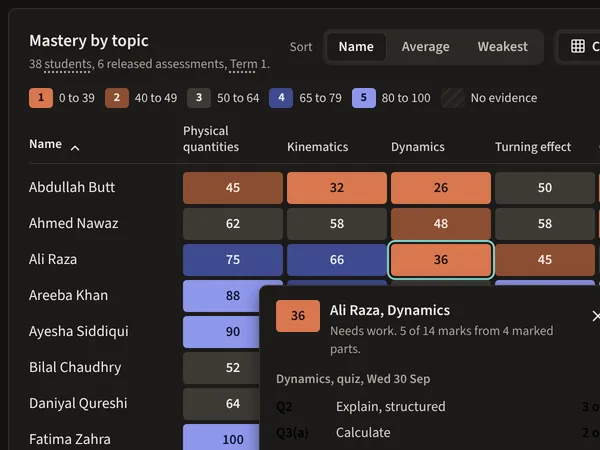Click popup title 'Ali Raza, Dynamics'
This screenshot has height=450, width=600.
point(390,310)
